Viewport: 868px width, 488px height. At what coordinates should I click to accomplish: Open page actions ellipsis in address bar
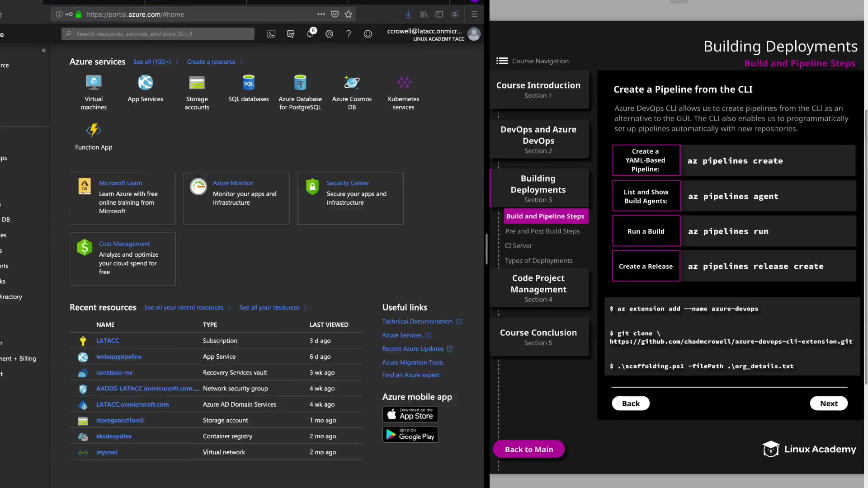tap(321, 14)
